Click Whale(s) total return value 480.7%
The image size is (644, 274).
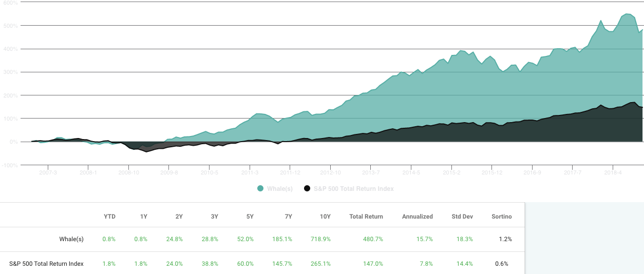pos(373,239)
